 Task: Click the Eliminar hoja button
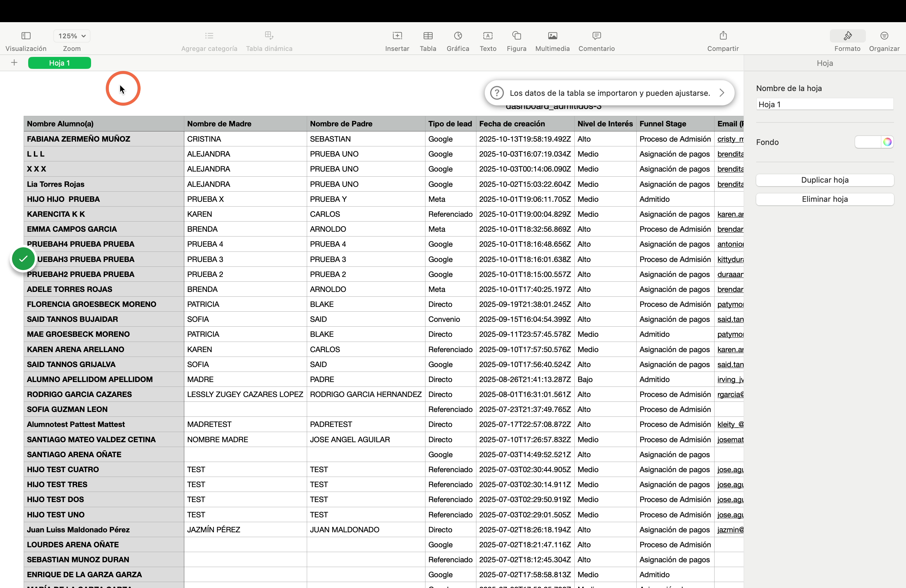[825, 199]
